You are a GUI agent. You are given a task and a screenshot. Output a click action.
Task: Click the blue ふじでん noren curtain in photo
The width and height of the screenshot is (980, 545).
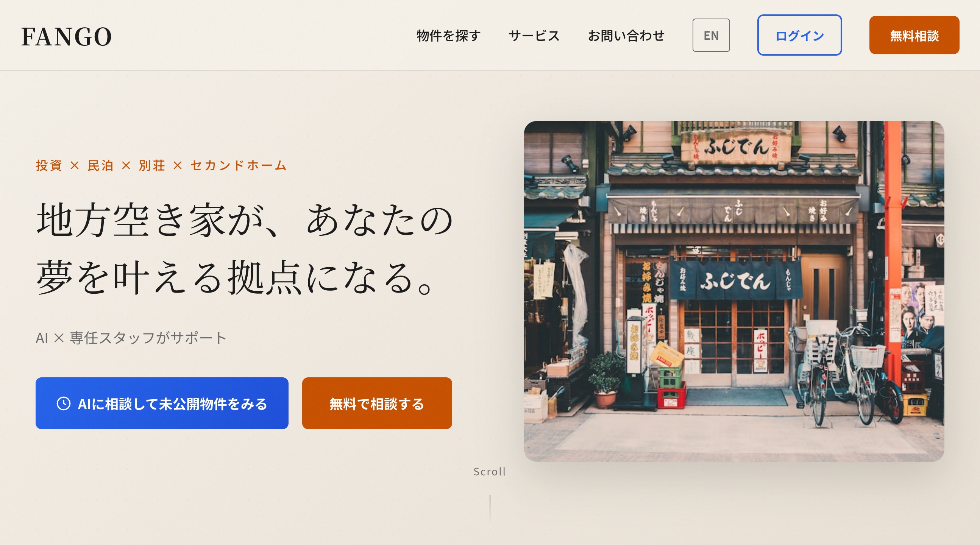pyautogui.click(x=735, y=281)
